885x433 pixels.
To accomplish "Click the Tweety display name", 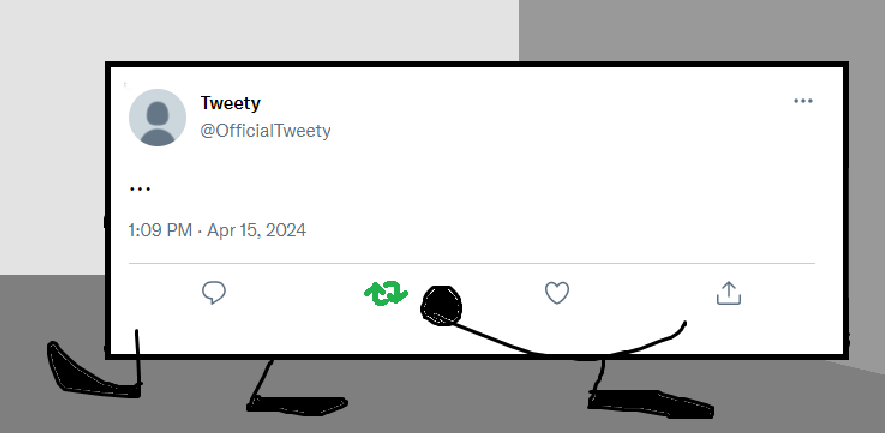I will tap(230, 104).
